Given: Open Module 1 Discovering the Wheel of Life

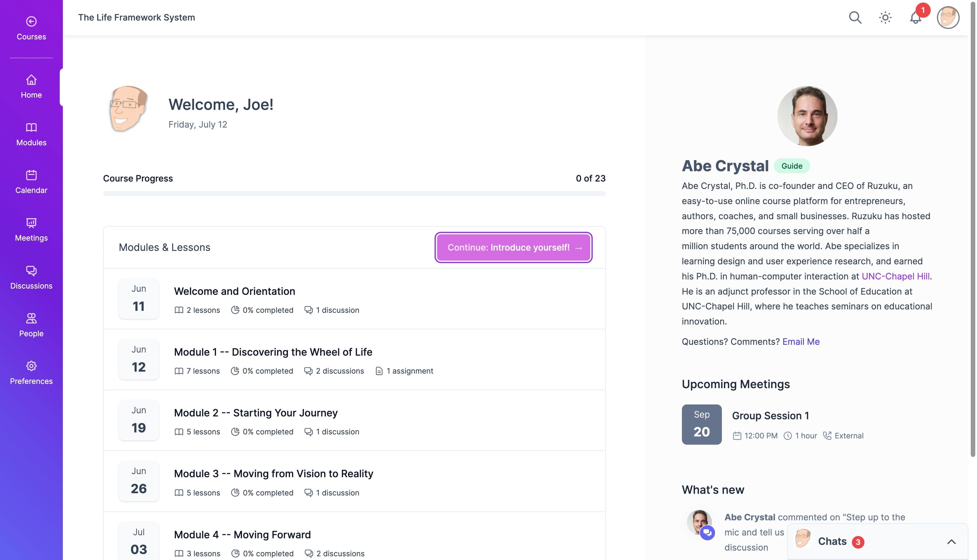Looking at the screenshot, I should coord(273,352).
